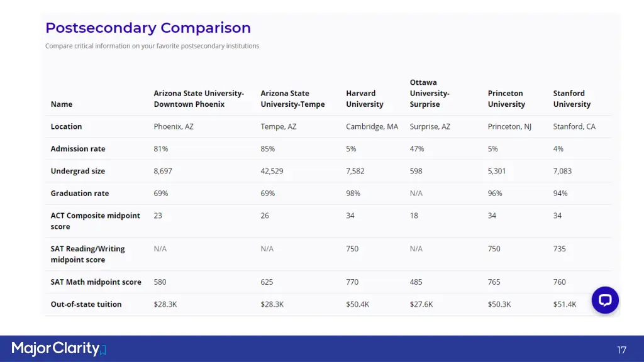This screenshot has height=362, width=644.
Task: Open Arizona State University-Downtown Phoenix header
Action: point(199,99)
